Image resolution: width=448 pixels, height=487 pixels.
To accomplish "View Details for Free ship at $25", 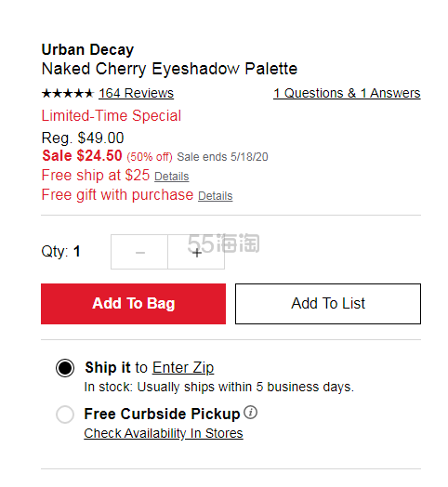I will click(x=172, y=177).
